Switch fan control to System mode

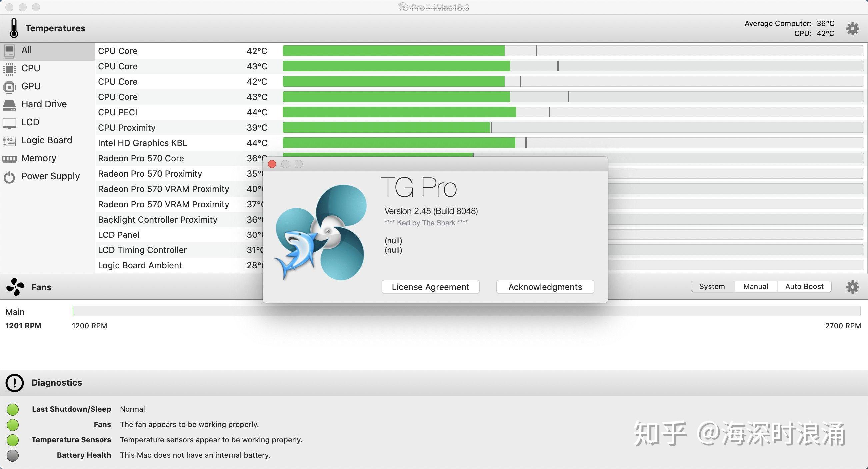(x=712, y=286)
